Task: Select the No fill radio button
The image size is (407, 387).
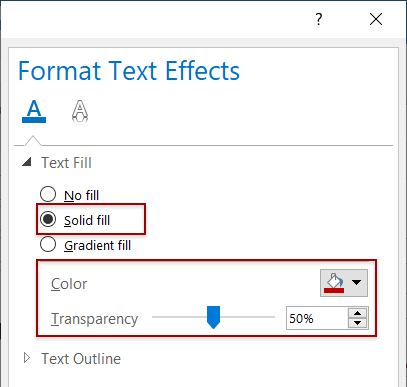Action: 48,194
